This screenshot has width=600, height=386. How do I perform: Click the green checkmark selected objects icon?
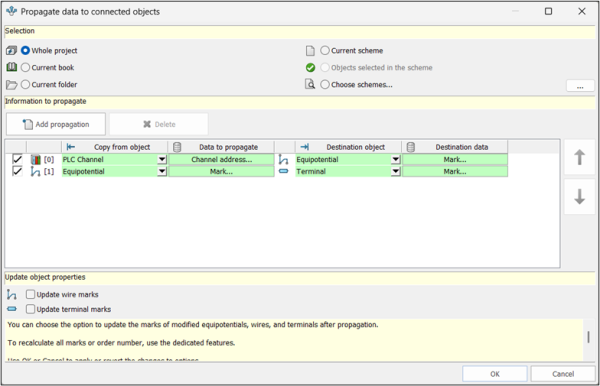point(310,68)
